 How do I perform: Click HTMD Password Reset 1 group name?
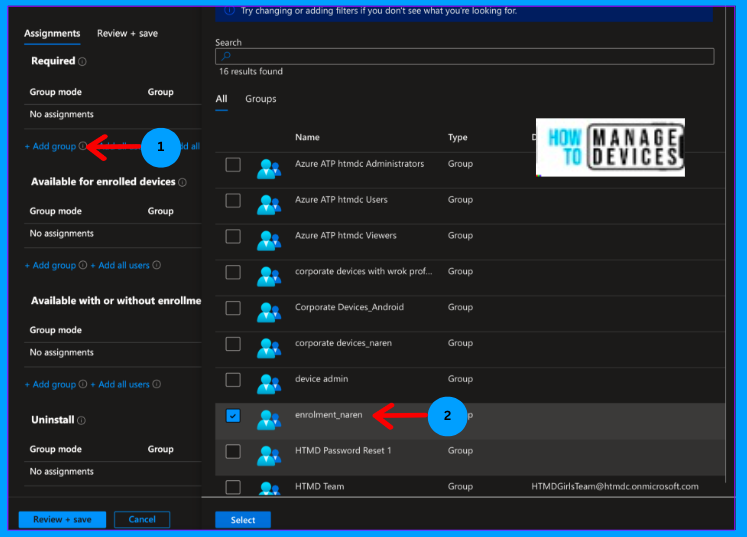[343, 451]
